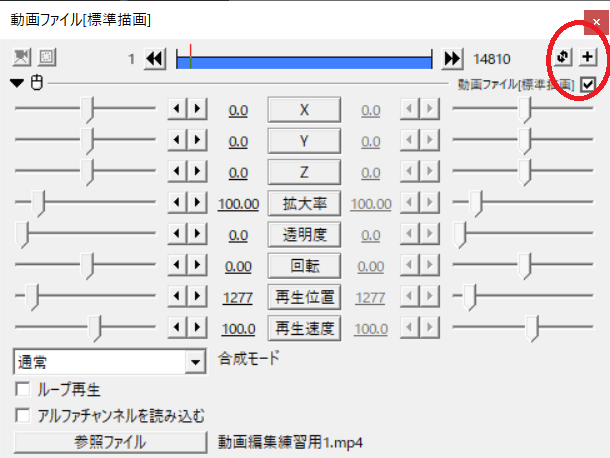Click the X movement button
This screenshot has width=610, height=458.
304,110
